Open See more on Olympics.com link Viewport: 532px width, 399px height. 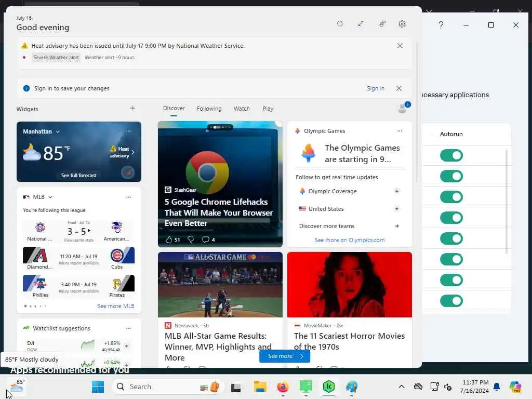(x=350, y=240)
